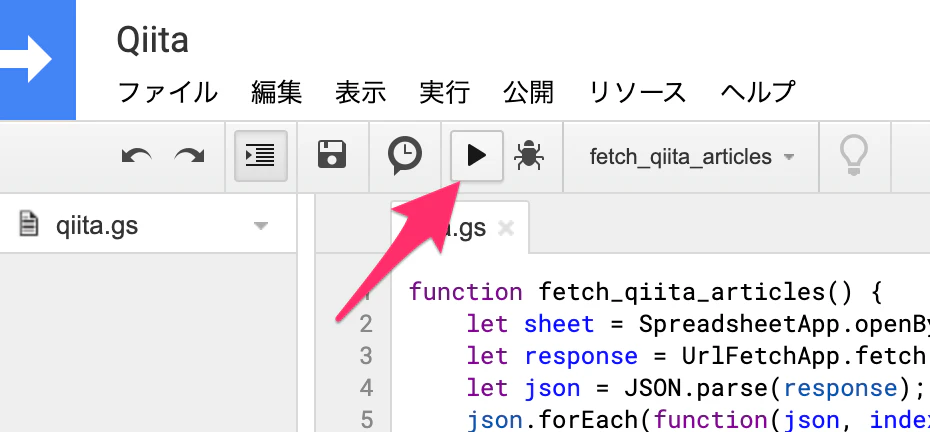Click the lightbulb hint icon
Image resolution: width=930 pixels, height=432 pixels.
click(x=854, y=155)
